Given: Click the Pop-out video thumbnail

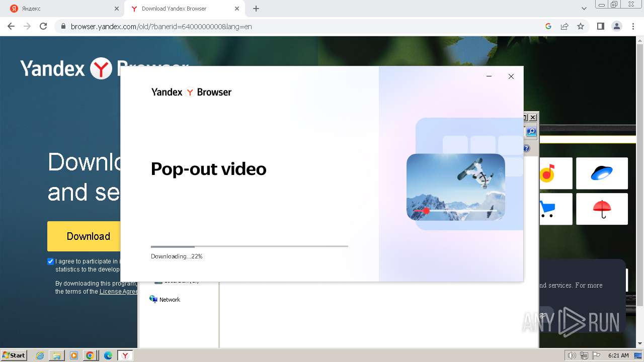Looking at the screenshot, I should click(456, 187).
